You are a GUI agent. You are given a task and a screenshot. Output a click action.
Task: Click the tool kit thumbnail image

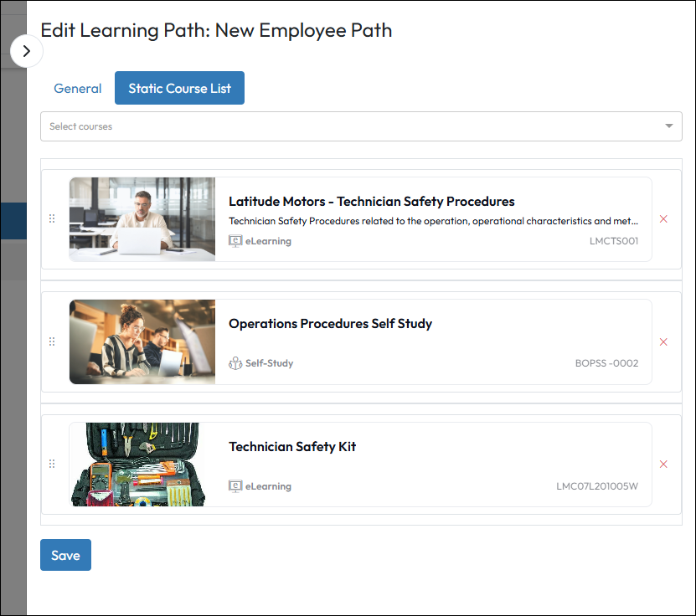[138, 465]
